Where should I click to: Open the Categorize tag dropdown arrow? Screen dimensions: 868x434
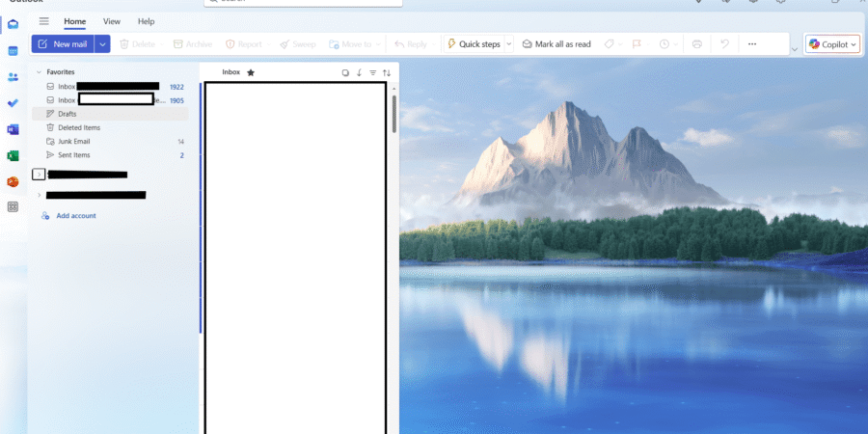pyautogui.click(x=620, y=44)
